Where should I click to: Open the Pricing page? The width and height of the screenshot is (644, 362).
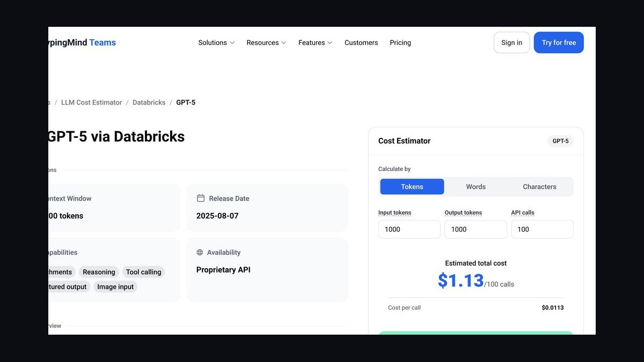click(400, 43)
